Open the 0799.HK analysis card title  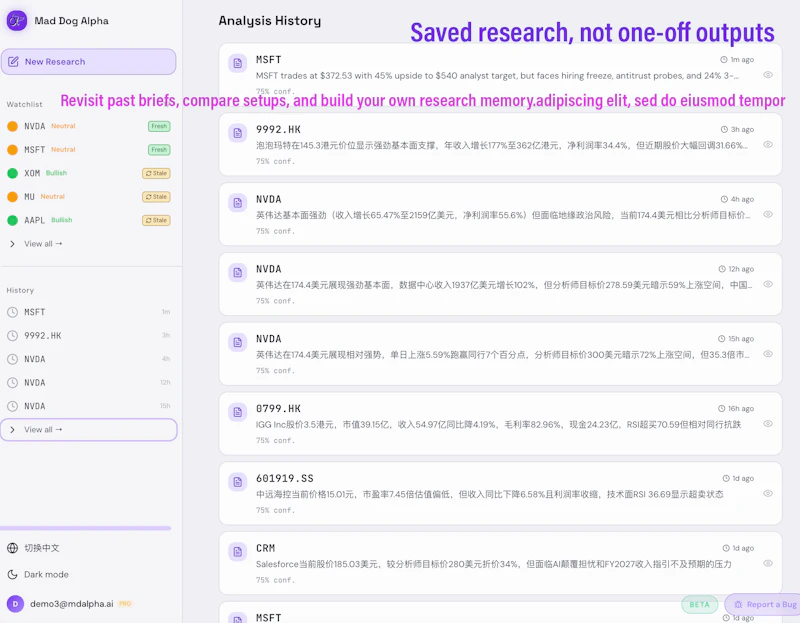point(279,409)
